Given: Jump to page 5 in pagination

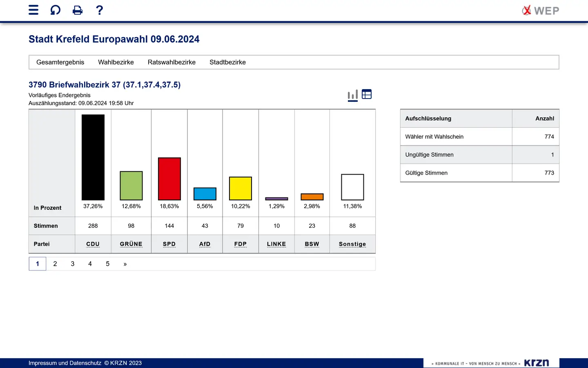Looking at the screenshot, I should pyautogui.click(x=108, y=264).
